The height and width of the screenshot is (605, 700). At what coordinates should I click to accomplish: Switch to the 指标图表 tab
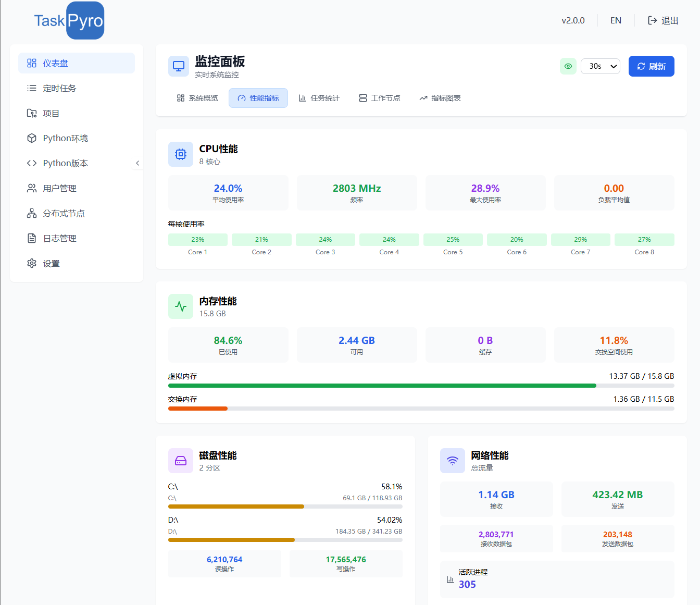click(440, 98)
